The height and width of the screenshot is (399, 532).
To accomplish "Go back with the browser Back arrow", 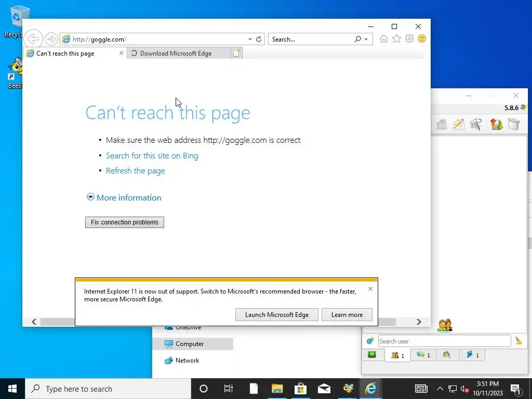I will [x=33, y=38].
